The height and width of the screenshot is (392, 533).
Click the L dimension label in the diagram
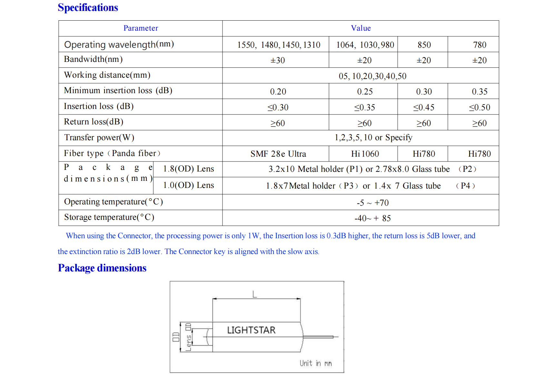pos(255,294)
